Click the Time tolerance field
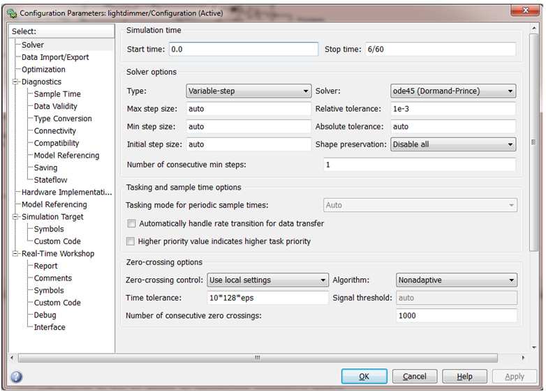Image resolution: width=546 pixels, height=392 pixels. (267, 298)
